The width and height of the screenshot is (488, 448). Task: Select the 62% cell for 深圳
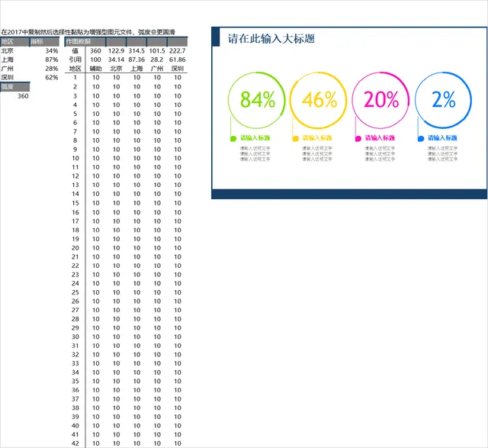click(x=44, y=77)
